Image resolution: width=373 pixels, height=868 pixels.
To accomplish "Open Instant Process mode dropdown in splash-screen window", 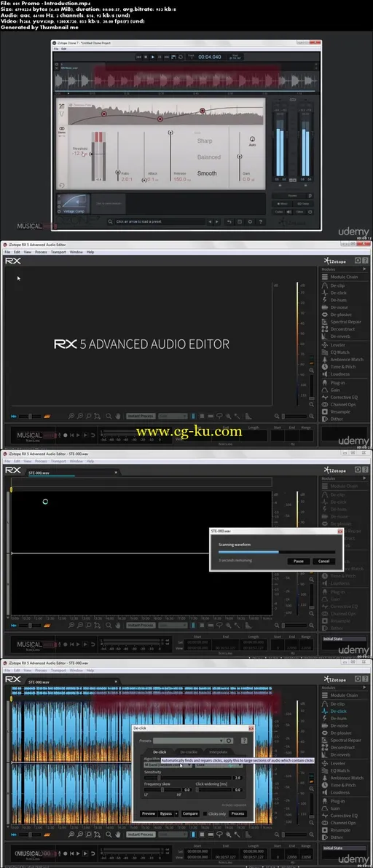I will pyautogui.click(x=173, y=416).
